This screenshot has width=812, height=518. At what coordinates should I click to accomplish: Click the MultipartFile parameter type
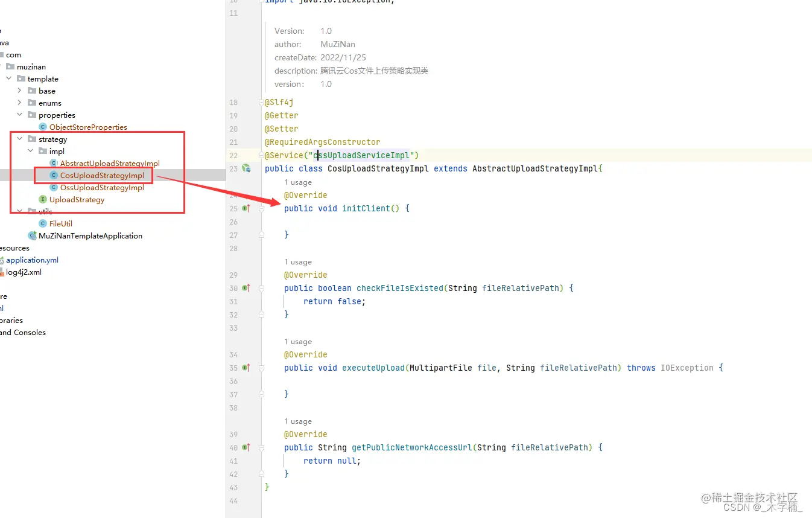click(x=441, y=368)
